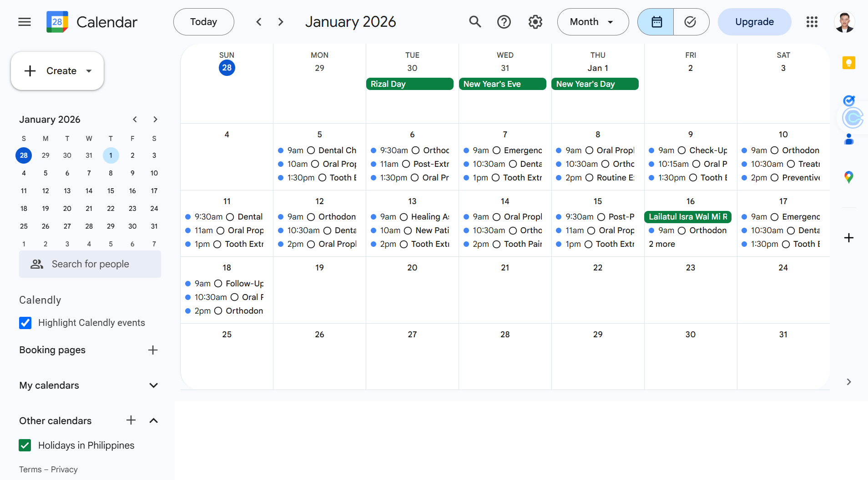Expand the My calendars section
This screenshot has height=480, width=868.
tap(154, 385)
